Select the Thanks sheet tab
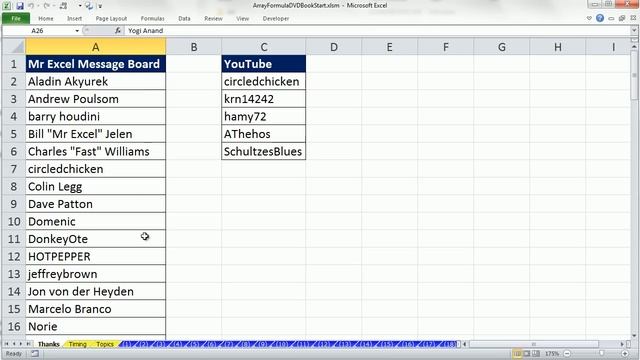Image resolution: width=640 pixels, height=360 pixels. point(49,344)
